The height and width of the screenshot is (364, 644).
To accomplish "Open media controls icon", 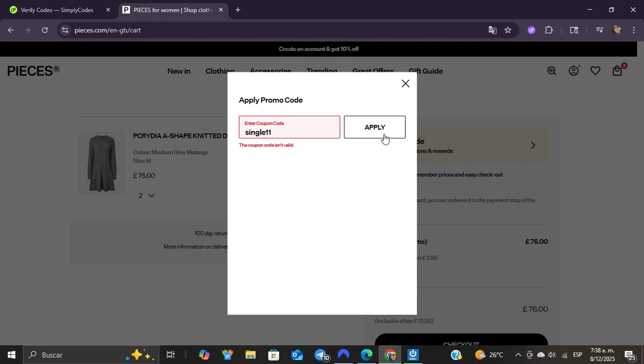I will (600, 30).
